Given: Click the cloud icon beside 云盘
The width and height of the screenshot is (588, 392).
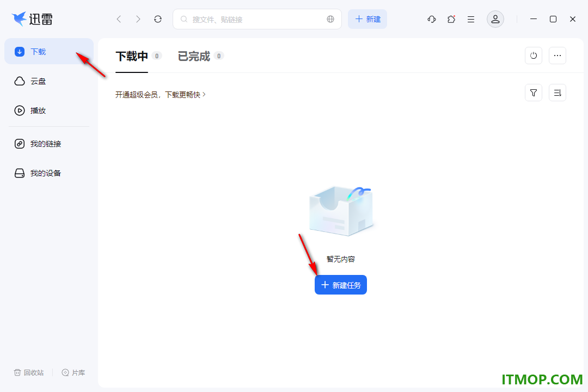Looking at the screenshot, I should [x=20, y=81].
